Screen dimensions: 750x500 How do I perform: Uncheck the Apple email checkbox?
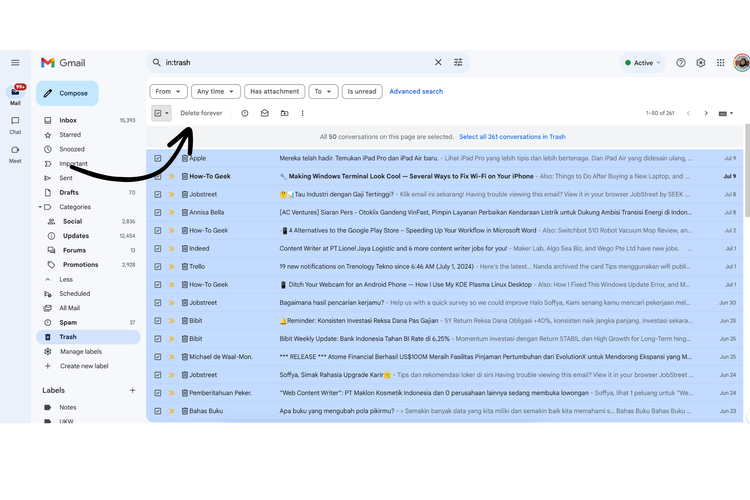pyautogui.click(x=158, y=158)
